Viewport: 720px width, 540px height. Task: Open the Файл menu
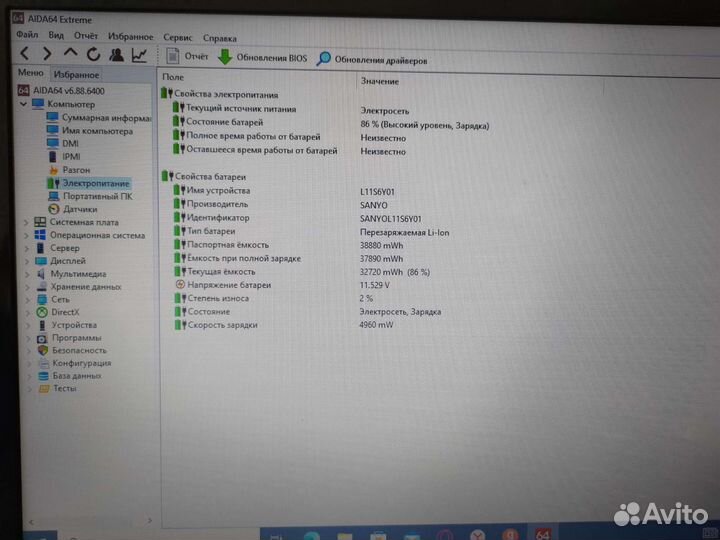(x=27, y=34)
